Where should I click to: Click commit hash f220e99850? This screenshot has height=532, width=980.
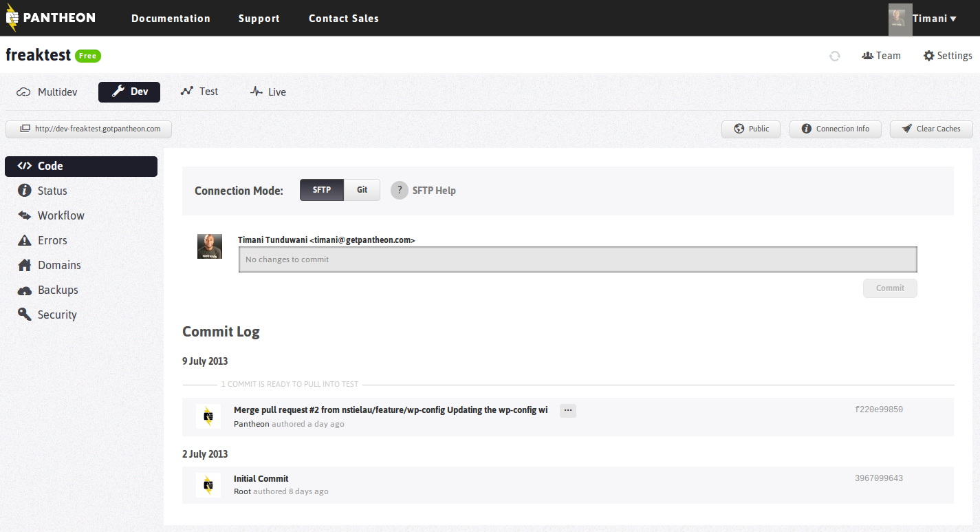(x=879, y=409)
